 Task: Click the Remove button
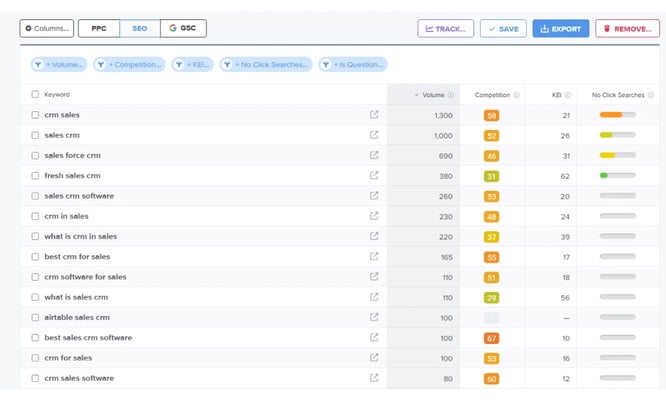click(x=627, y=28)
